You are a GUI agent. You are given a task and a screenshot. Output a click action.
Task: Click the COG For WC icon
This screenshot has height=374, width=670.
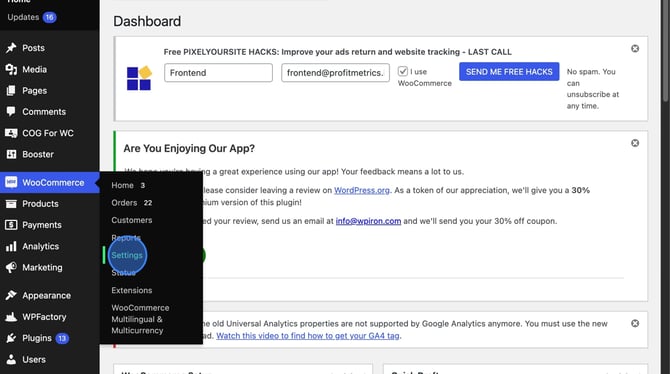[x=11, y=133]
